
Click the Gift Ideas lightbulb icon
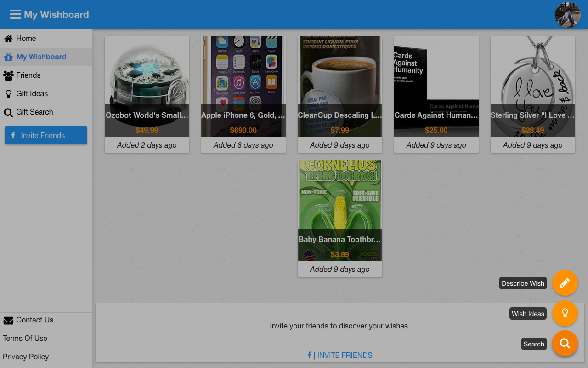tap(8, 94)
